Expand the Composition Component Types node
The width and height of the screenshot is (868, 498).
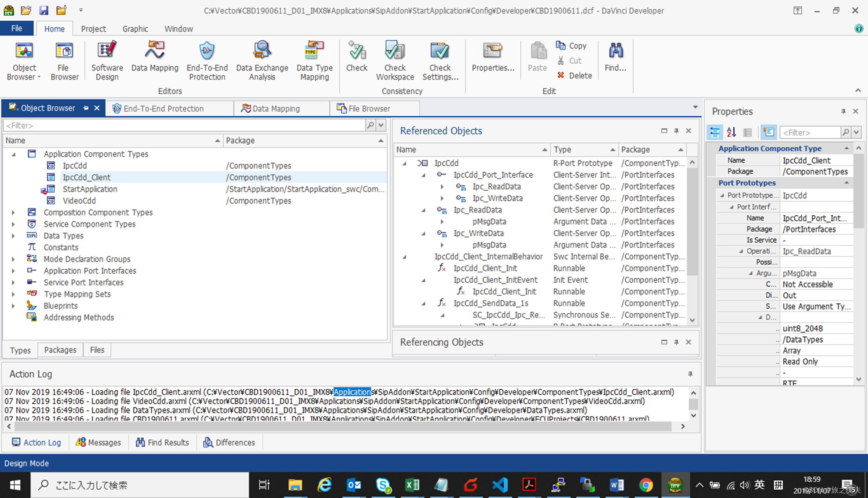(x=13, y=212)
